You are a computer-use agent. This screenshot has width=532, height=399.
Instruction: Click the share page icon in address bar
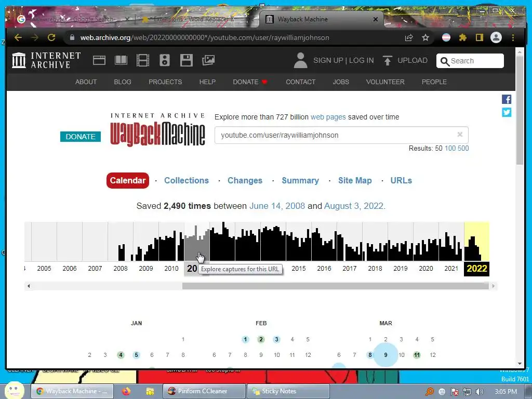click(x=409, y=37)
